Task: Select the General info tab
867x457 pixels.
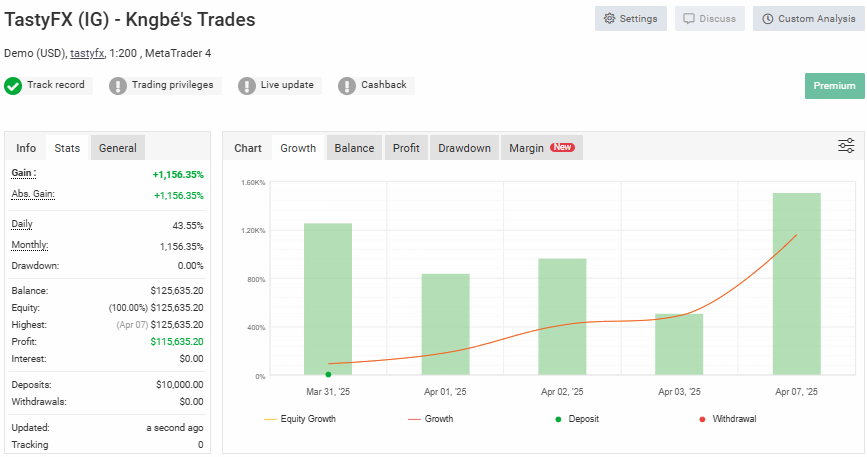Action: click(x=118, y=148)
